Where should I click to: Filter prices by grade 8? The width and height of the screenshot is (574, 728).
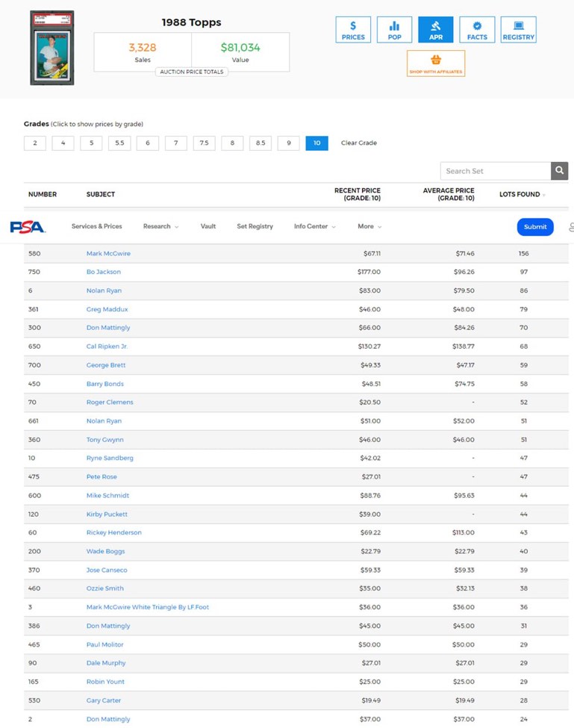tap(232, 143)
